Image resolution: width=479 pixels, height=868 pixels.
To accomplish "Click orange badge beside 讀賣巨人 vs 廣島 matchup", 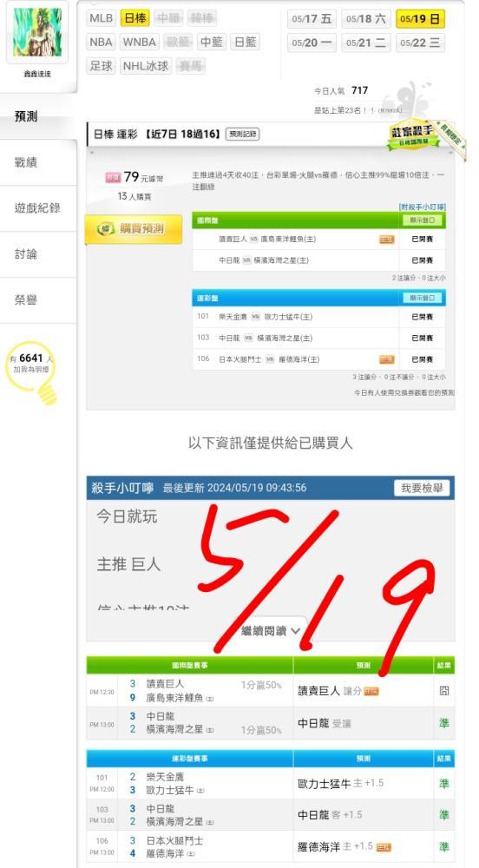I will 387,240.
